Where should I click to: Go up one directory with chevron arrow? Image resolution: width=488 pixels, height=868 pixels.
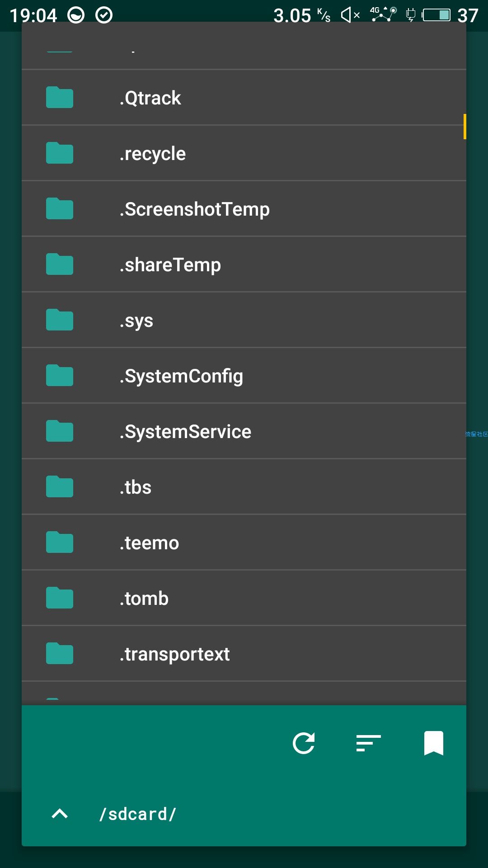pyautogui.click(x=60, y=814)
